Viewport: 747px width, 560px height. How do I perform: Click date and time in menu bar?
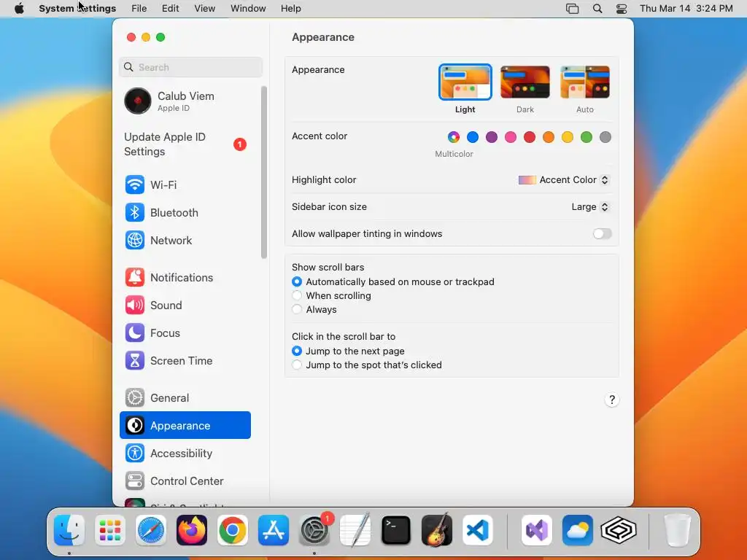point(686,9)
